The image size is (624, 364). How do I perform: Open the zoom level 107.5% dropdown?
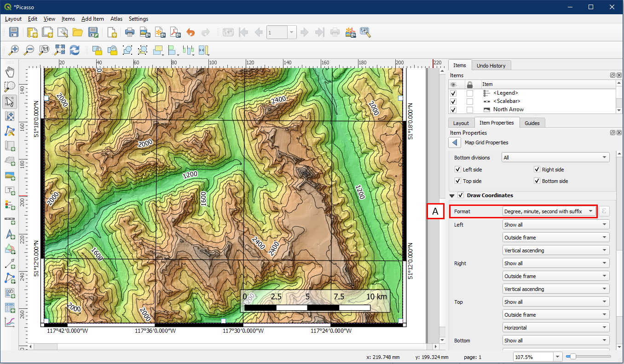(558, 357)
